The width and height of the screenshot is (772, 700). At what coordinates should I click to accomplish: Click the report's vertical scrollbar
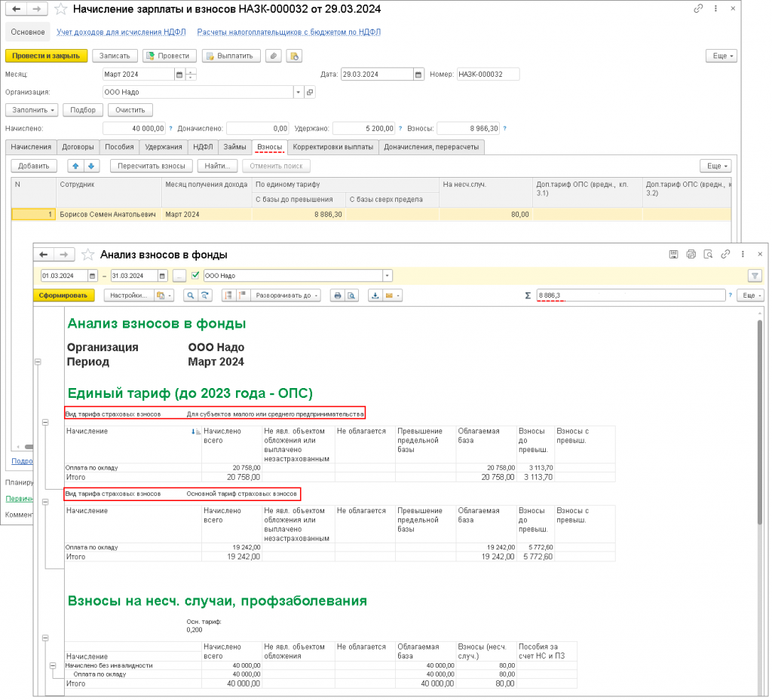point(760,423)
